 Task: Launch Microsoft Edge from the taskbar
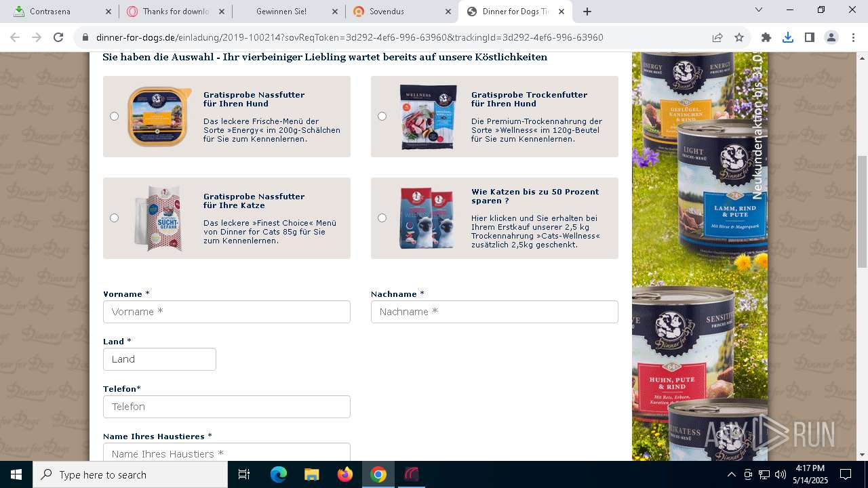(x=279, y=474)
